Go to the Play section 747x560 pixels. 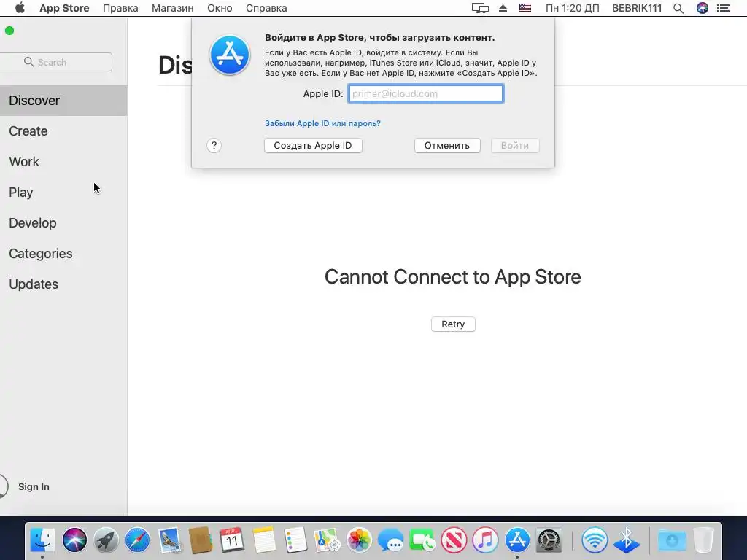[21, 192]
